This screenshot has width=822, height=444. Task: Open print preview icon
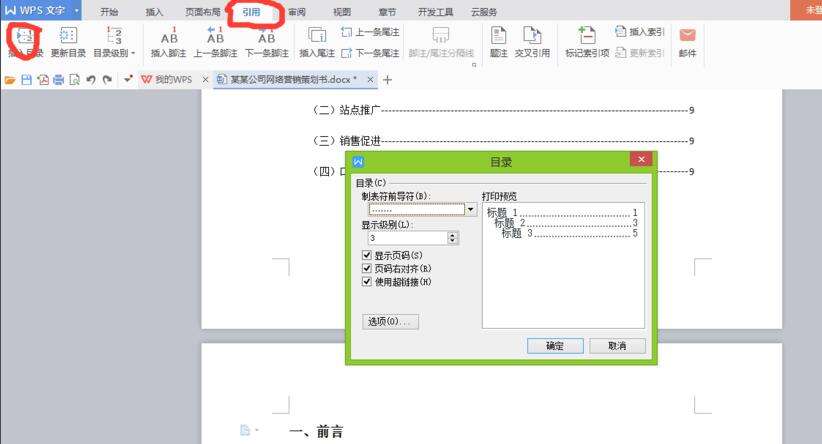(x=74, y=80)
